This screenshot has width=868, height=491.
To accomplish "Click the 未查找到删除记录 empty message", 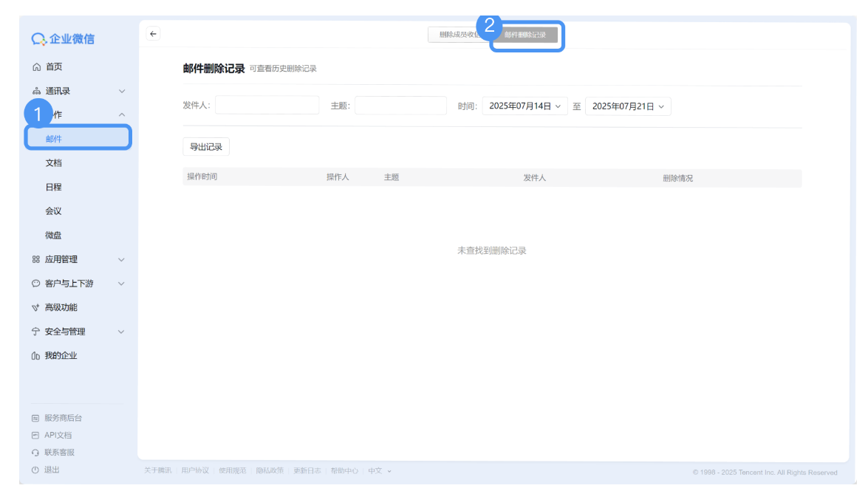I will click(491, 251).
